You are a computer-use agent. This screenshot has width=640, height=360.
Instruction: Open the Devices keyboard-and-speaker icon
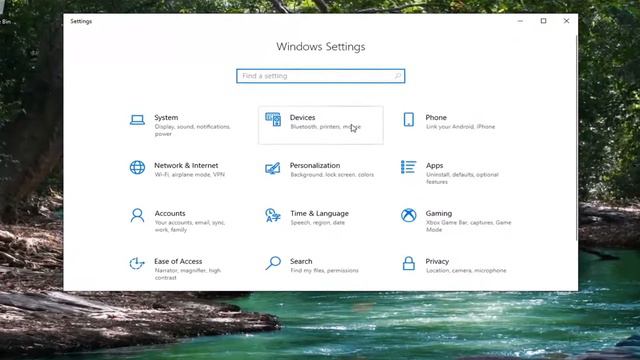tap(273, 120)
